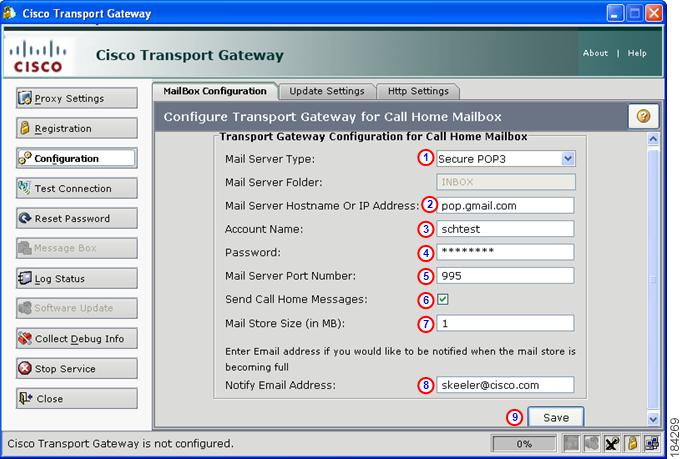The image size is (683, 459).
Task: Click the crossed tools status bar icon
Action: point(612,444)
